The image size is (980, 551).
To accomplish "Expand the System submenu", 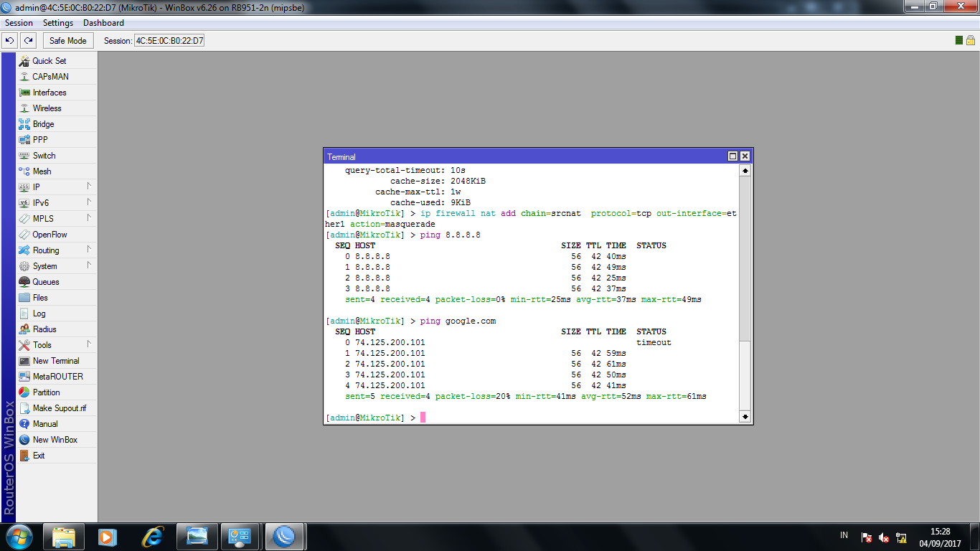I will (89, 265).
